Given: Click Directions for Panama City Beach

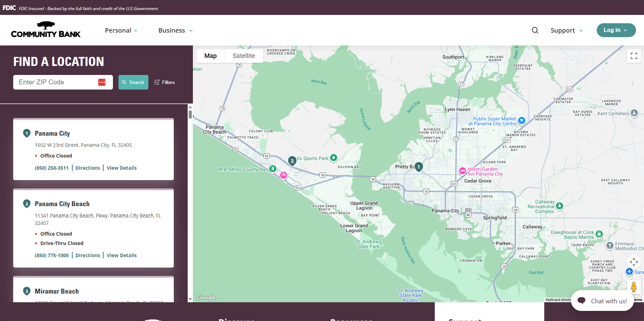Looking at the screenshot, I should pyautogui.click(x=88, y=255).
